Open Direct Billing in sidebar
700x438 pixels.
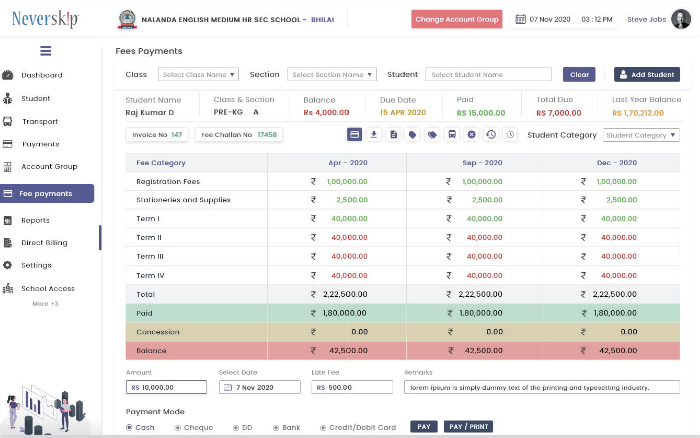(44, 243)
